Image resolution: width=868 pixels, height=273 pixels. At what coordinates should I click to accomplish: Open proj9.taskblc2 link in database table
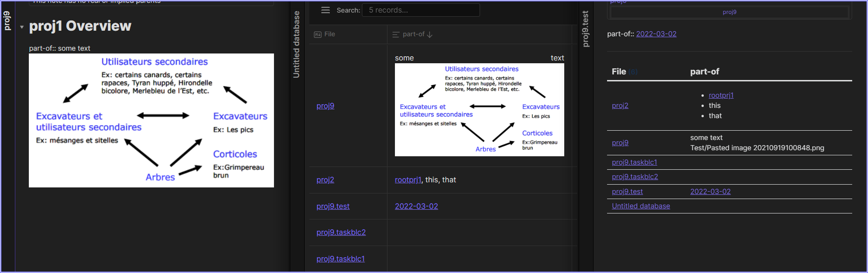click(341, 232)
